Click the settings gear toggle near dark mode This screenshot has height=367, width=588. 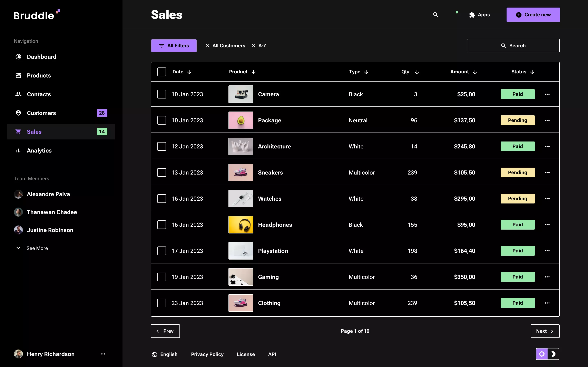pos(542,354)
